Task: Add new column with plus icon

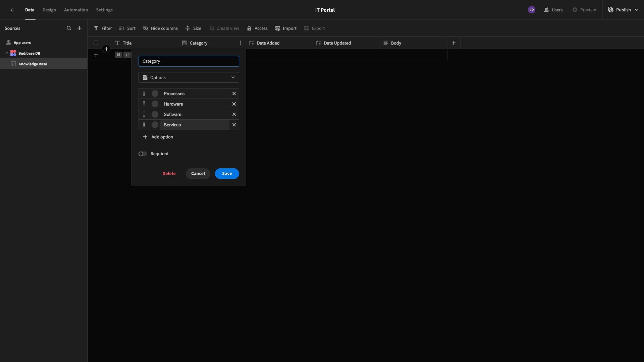Action: [x=454, y=43]
